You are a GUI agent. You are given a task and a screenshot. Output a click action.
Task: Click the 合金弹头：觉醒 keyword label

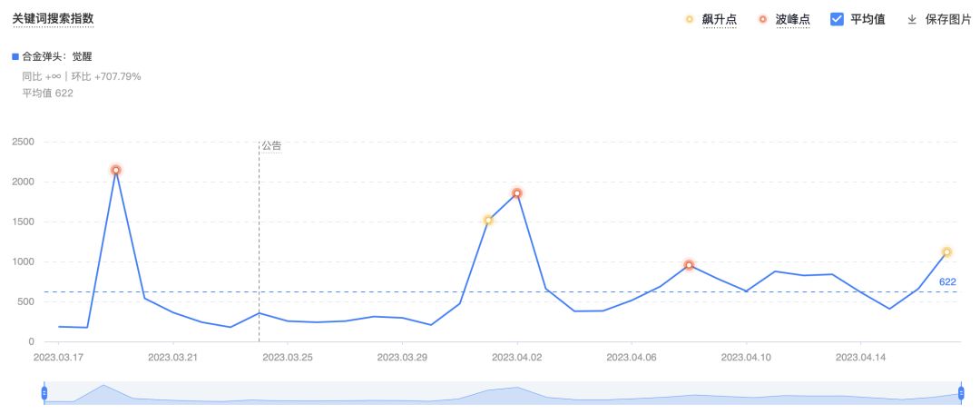click(x=64, y=56)
